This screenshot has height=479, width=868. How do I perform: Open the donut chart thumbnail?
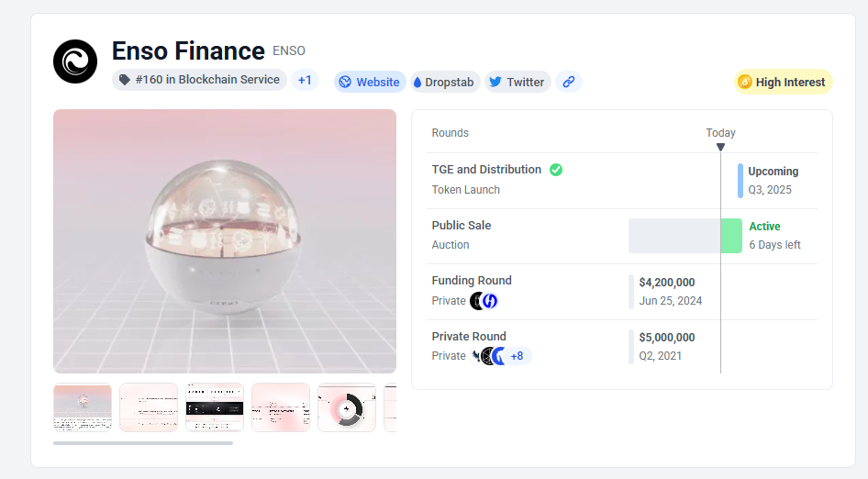(x=347, y=407)
